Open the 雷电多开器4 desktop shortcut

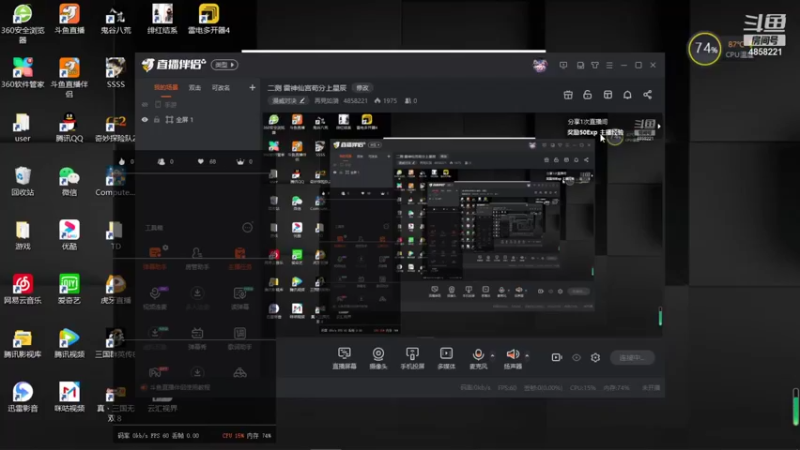pyautogui.click(x=209, y=19)
